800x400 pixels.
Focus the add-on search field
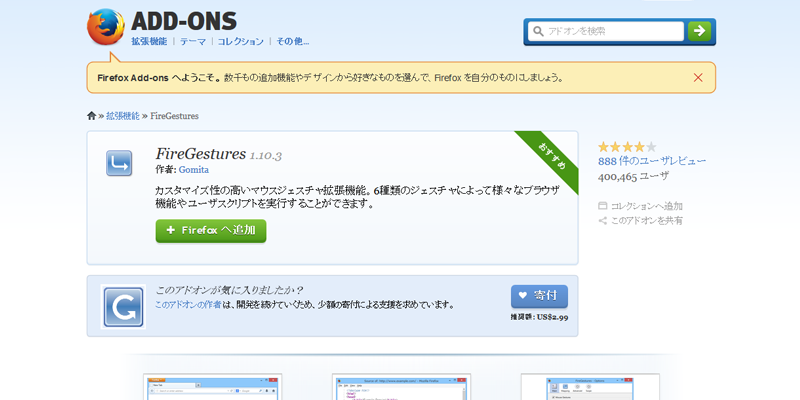[606, 31]
